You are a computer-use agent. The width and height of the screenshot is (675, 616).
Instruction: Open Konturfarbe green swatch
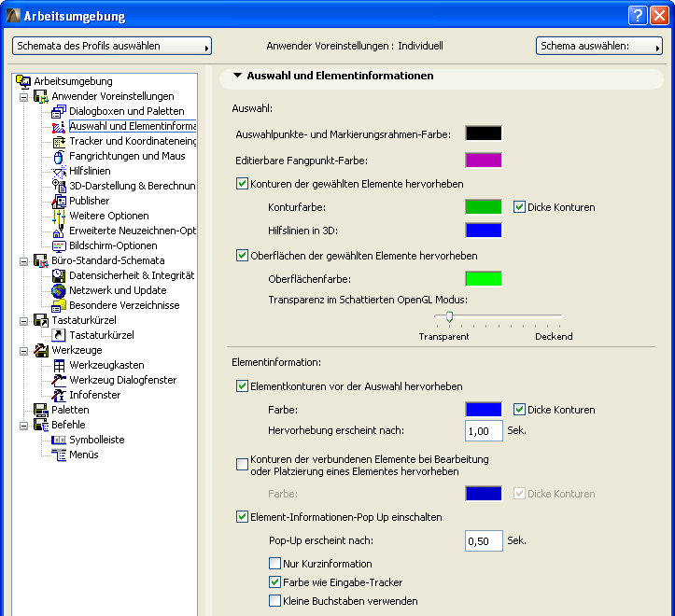tap(484, 206)
